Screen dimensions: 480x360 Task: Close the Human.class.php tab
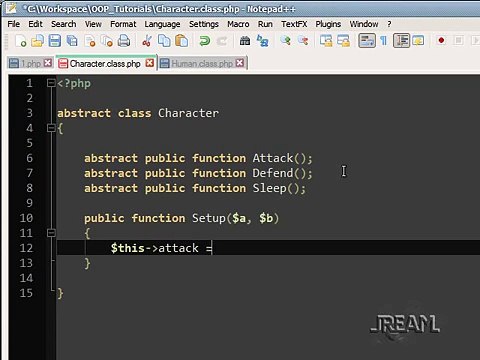point(240,63)
